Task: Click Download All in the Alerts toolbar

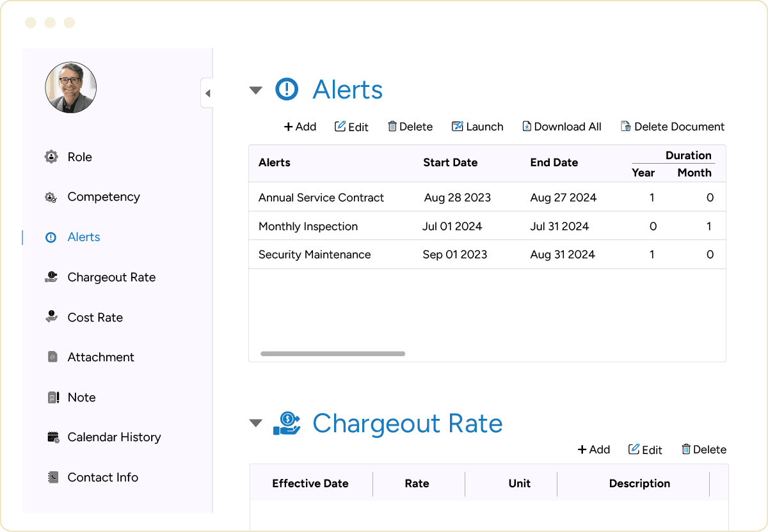Action: 562,127
